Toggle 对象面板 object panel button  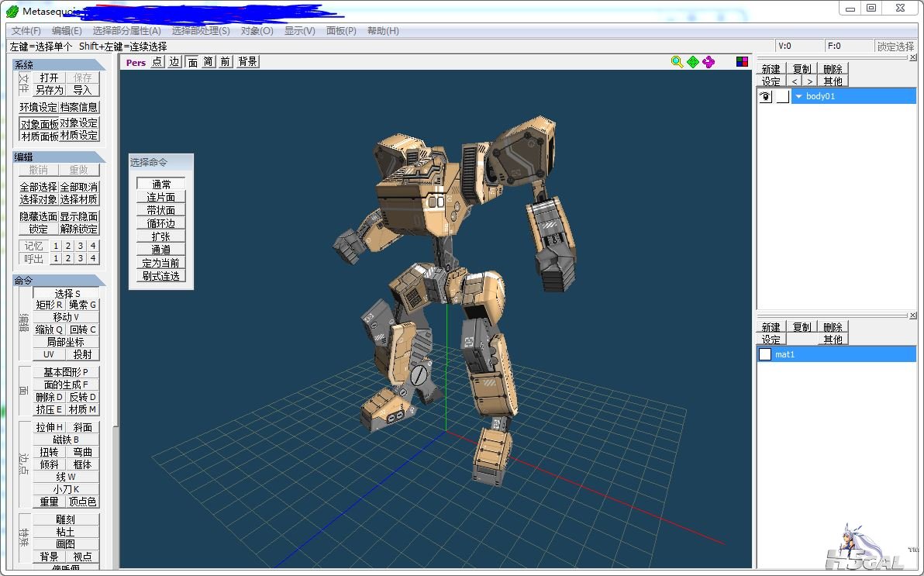click(39, 124)
